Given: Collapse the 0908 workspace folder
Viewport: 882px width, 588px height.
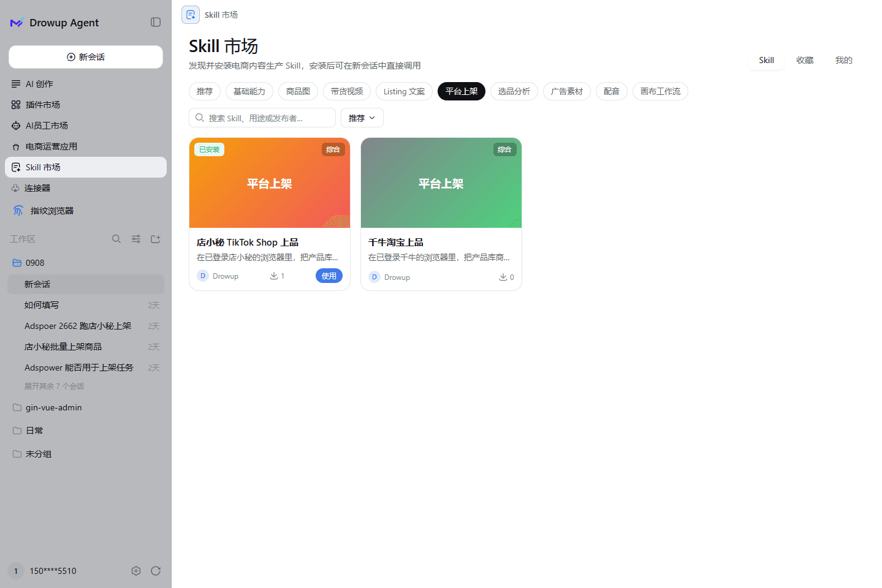Looking at the screenshot, I should (x=86, y=263).
